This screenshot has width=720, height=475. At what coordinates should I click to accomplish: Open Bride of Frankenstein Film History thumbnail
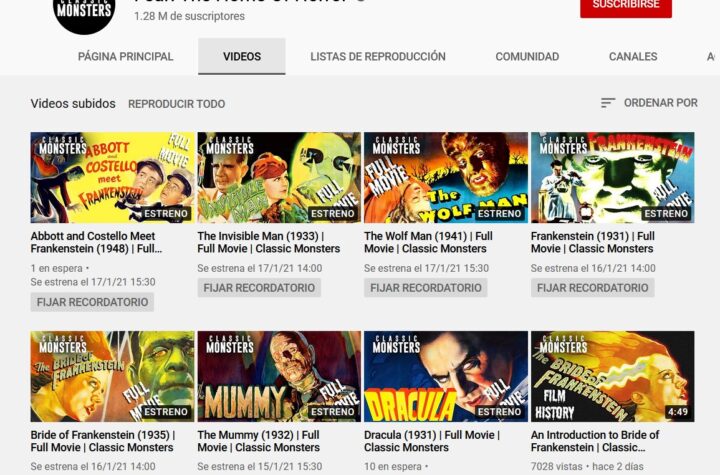pyautogui.click(x=613, y=376)
